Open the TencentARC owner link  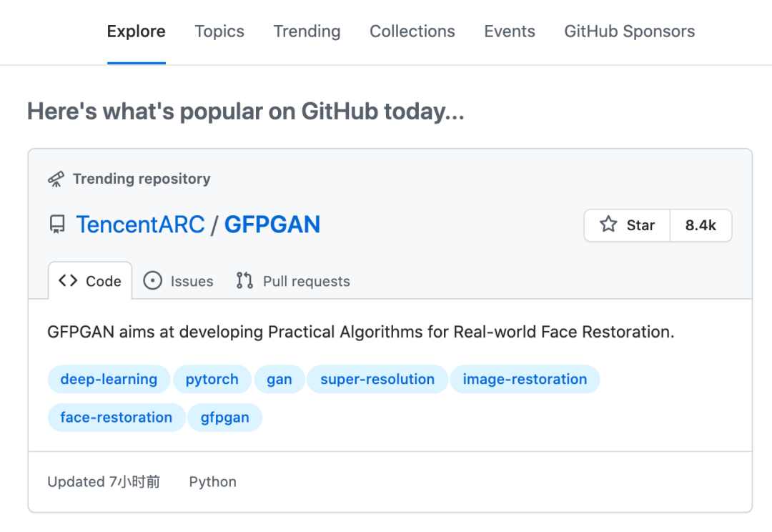point(140,225)
